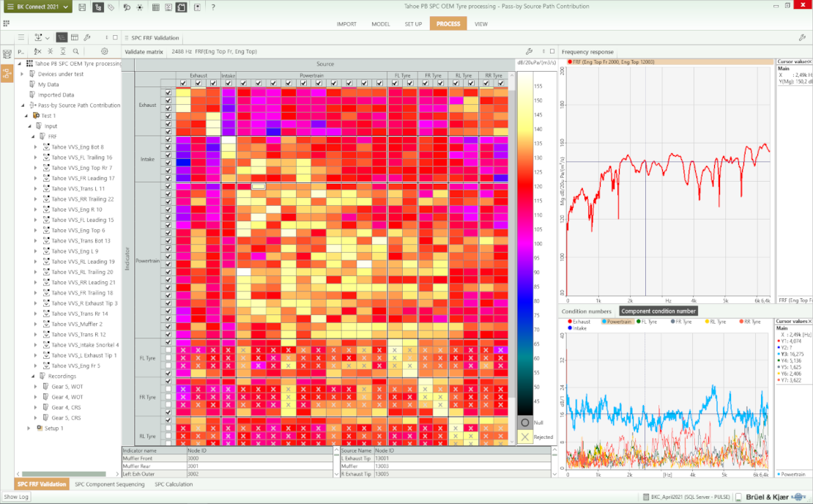Uncheck first Exhaust indicator row checkbox
The image size is (813, 504).
(168, 93)
